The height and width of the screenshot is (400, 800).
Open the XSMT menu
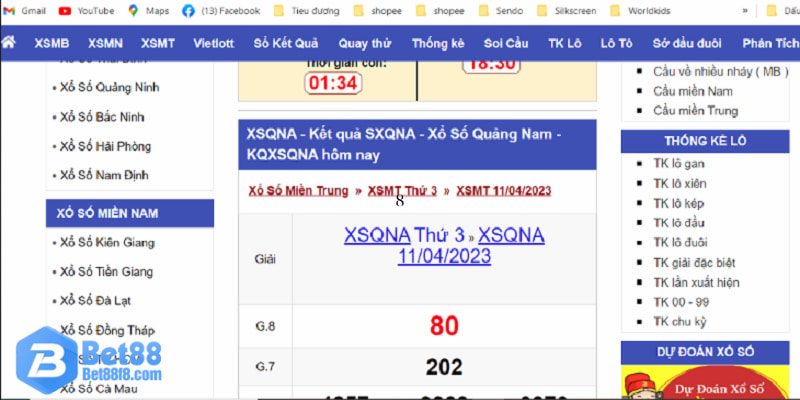pyautogui.click(x=158, y=44)
